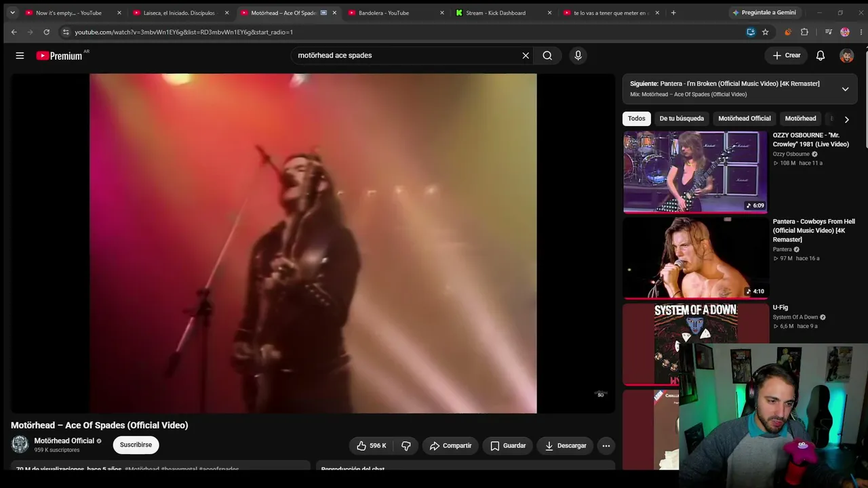Image resolution: width=868 pixels, height=488 pixels.
Task: Show more filter chips with right arrow
Action: tap(846, 119)
